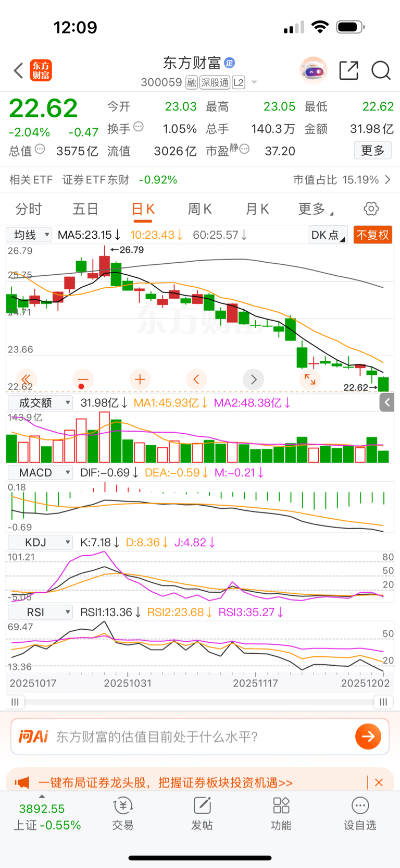This screenshot has height=868, width=400.
Task: Open the 均线 indicator dropdown
Action: 29,235
